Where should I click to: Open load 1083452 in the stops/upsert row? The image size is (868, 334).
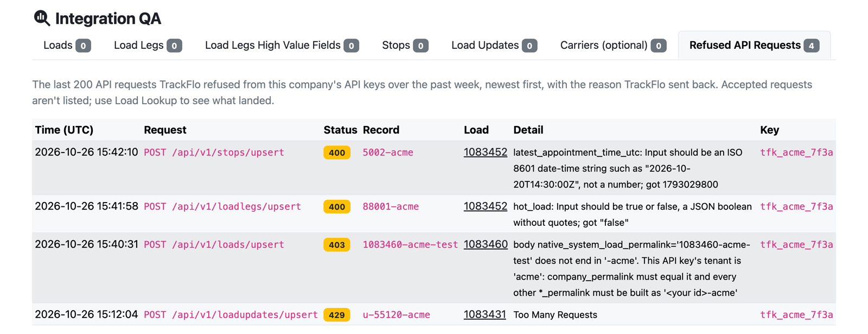pyautogui.click(x=485, y=153)
